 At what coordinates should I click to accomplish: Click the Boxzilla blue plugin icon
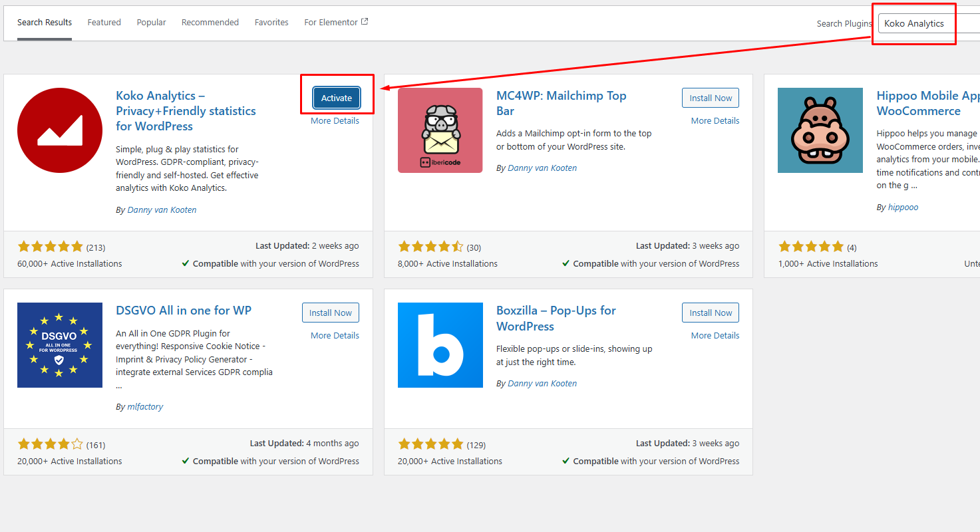click(440, 345)
